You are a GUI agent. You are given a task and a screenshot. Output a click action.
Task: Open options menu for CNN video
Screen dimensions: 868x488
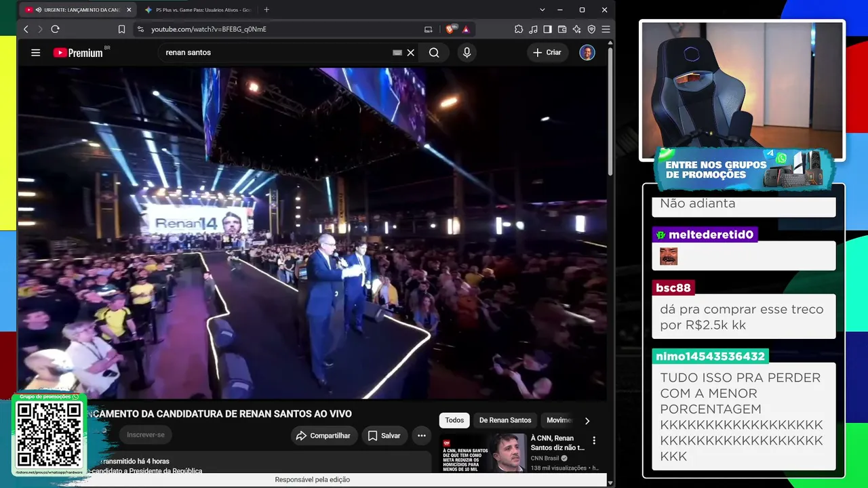click(x=594, y=441)
